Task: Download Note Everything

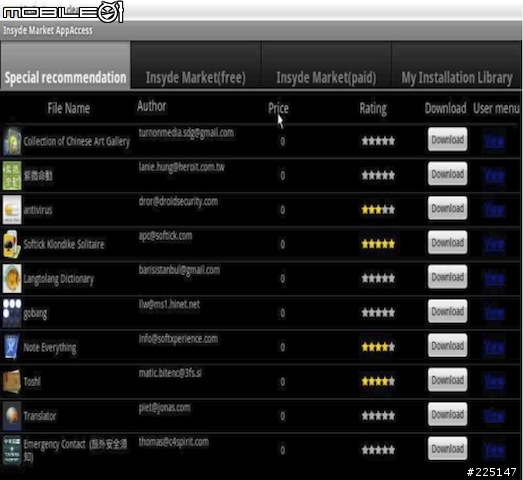Action: 447,346
